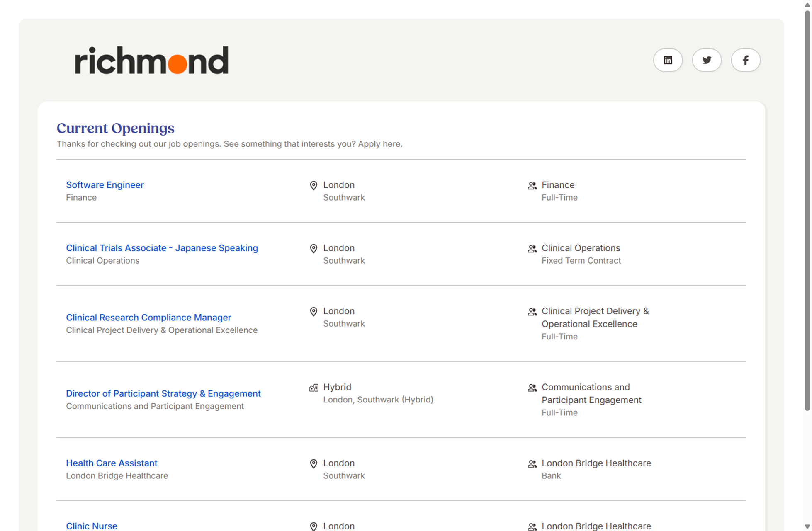Open the LinkedIn social icon
This screenshot has height=531, width=812.
(x=668, y=60)
